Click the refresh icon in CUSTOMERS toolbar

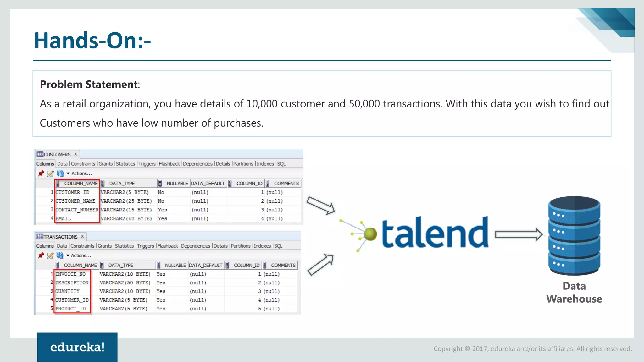point(60,173)
